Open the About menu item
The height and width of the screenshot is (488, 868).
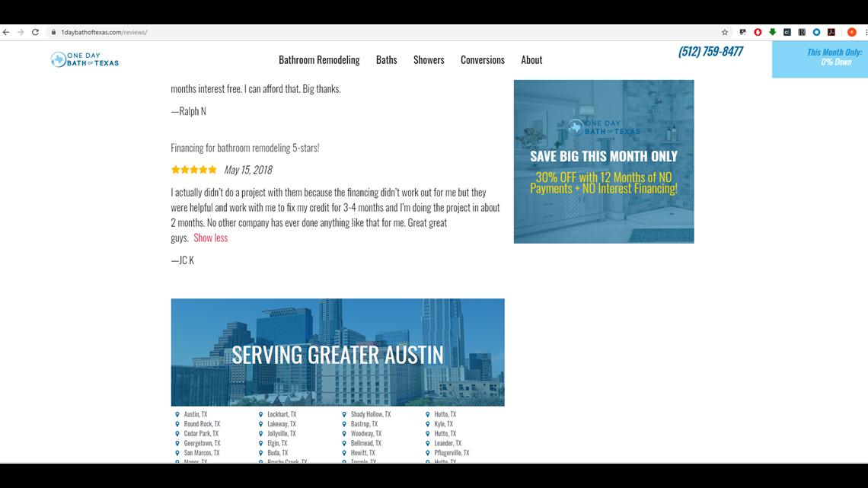[x=531, y=59]
